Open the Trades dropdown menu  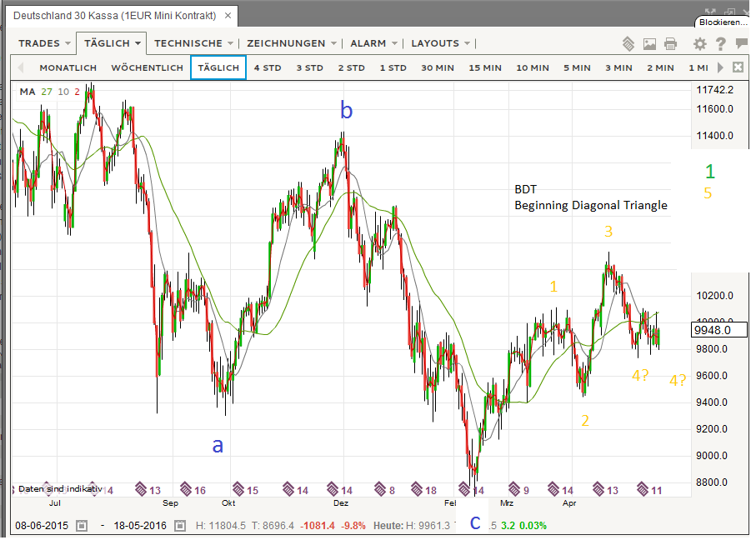tap(44, 43)
